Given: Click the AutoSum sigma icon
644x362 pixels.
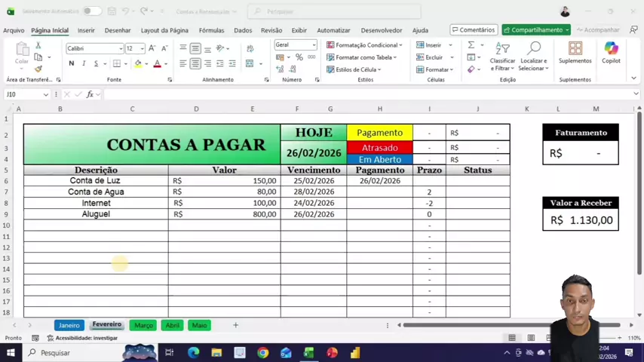Looking at the screenshot, I should 471,45.
